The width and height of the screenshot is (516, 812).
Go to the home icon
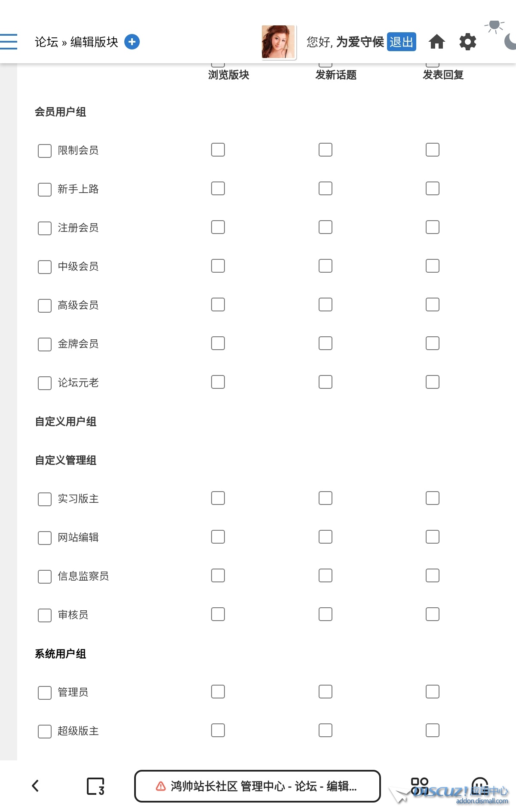(437, 42)
